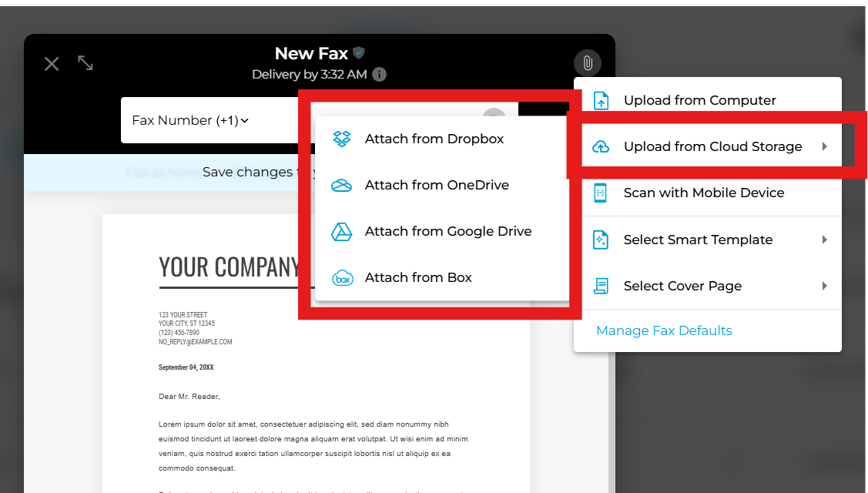Select the Google Drive icon

[x=341, y=231]
